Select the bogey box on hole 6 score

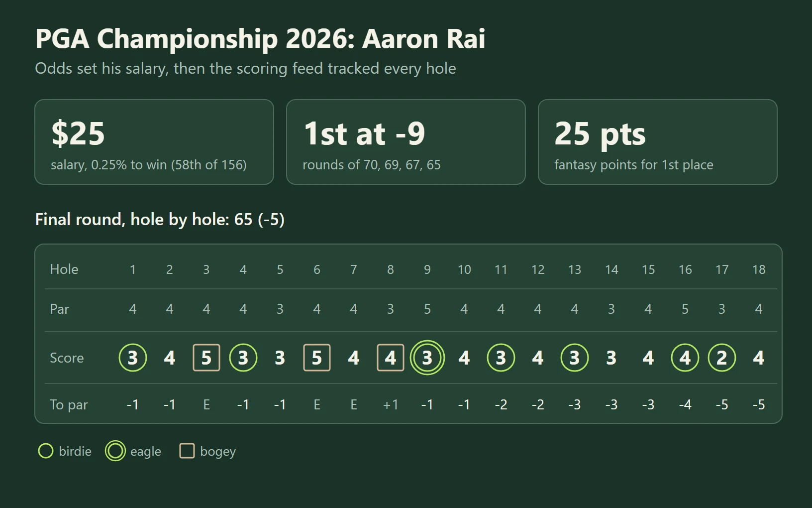point(317,358)
